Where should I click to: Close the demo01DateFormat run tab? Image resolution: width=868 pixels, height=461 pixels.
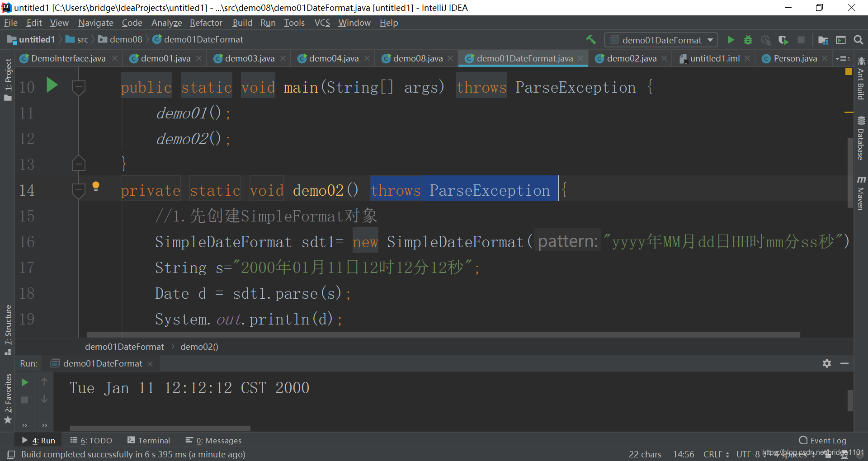(x=150, y=363)
